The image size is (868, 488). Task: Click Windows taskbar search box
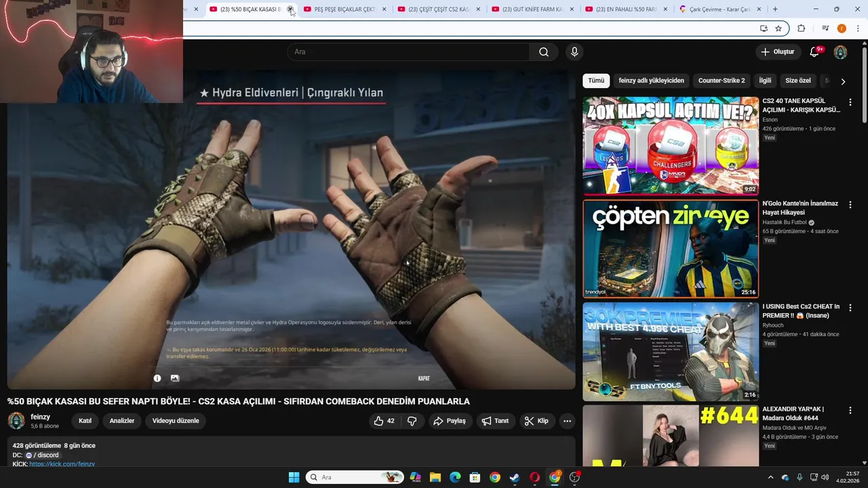(355, 477)
